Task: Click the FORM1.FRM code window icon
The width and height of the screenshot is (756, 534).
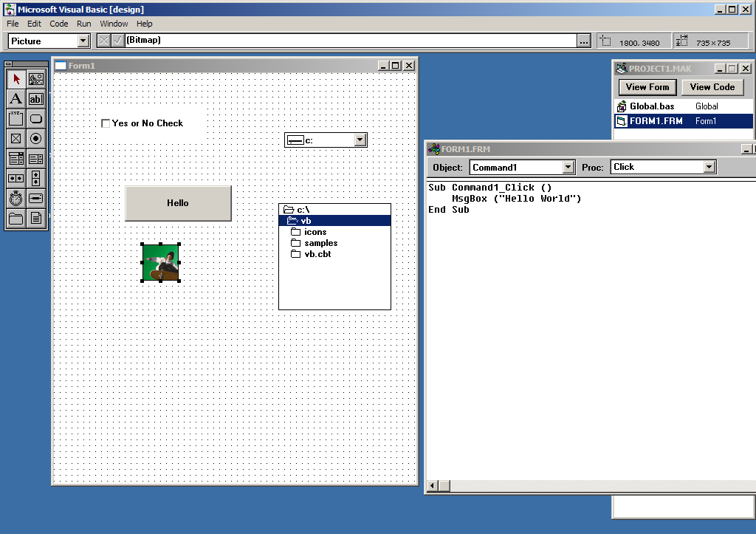Action: coord(434,149)
